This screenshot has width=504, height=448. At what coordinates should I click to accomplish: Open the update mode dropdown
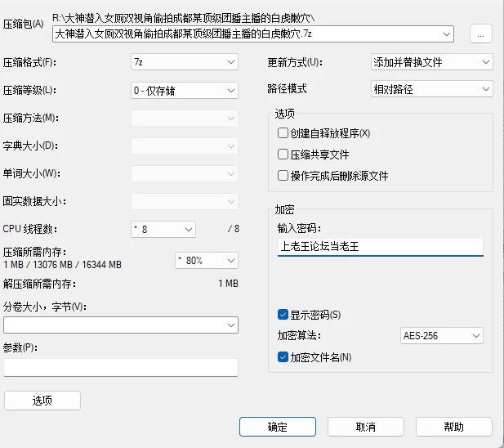[x=431, y=62]
